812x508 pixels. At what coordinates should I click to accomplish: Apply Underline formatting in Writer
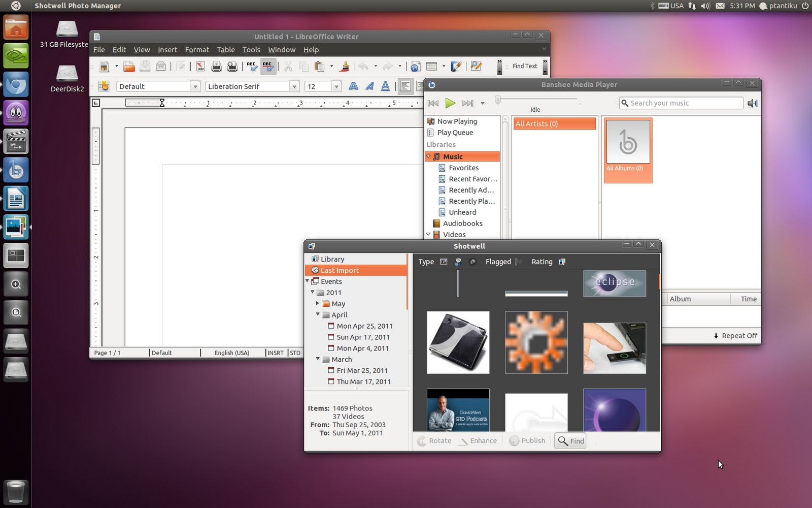pyautogui.click(x=386, y=86)
